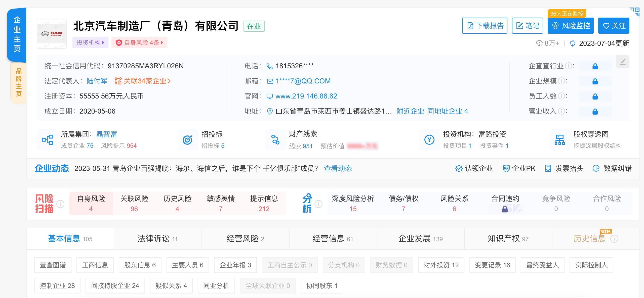This screenshot has width=644, height=298.
Task: Select 自身风险 4 risk tile
Action: (x=91, y=204)
